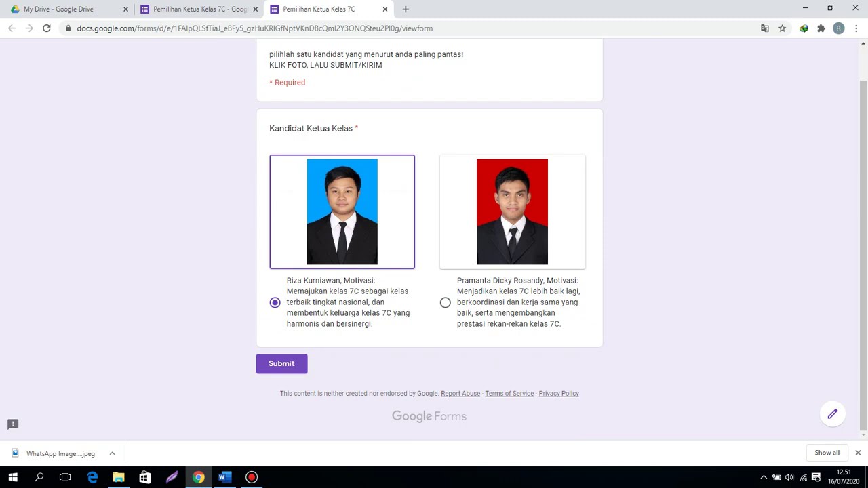Click the red screen recorder taskbar icon

pos(252,477)
